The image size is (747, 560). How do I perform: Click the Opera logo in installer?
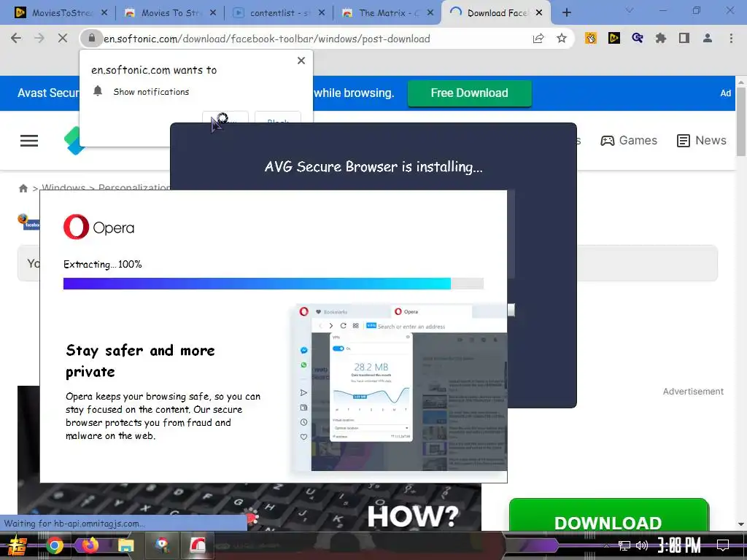98,227
